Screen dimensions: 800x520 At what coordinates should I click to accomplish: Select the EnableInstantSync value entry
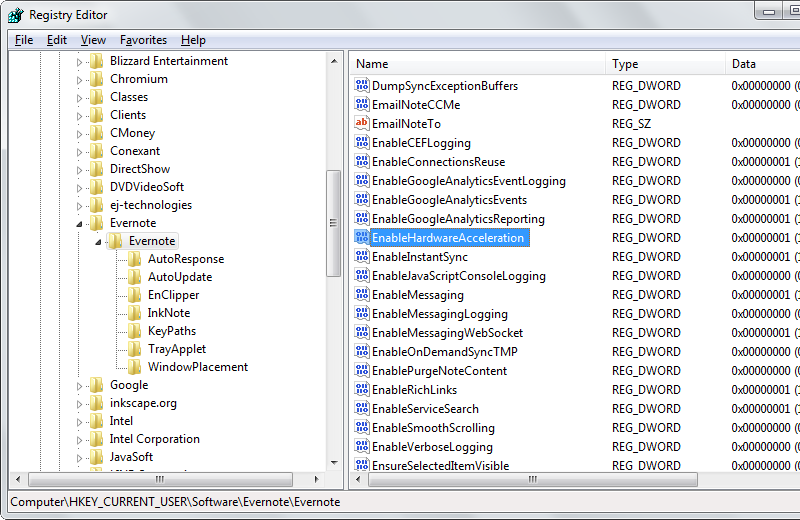click(x=419, y=257)
